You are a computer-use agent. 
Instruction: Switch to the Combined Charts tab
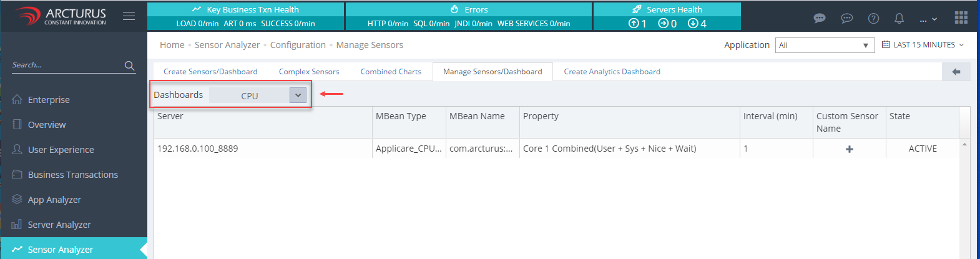(391, 72)
